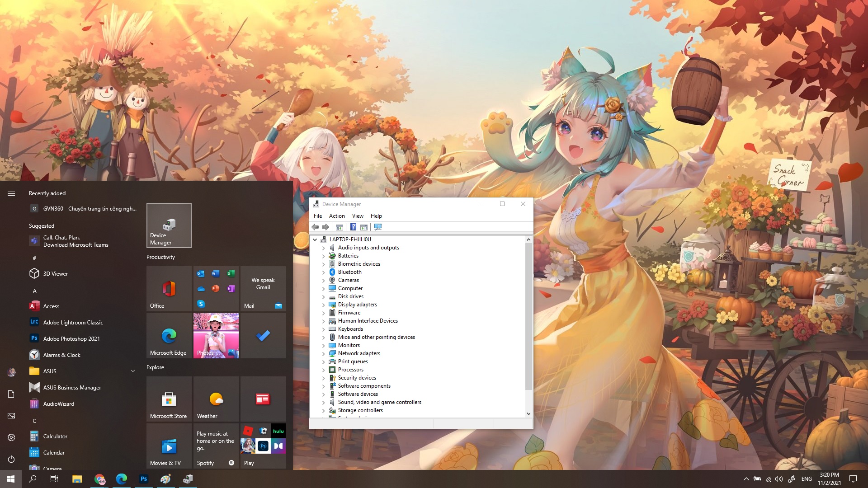Open Wi-Fi network flyout in tray
868x488 pixels.
(x=768, y=479)
